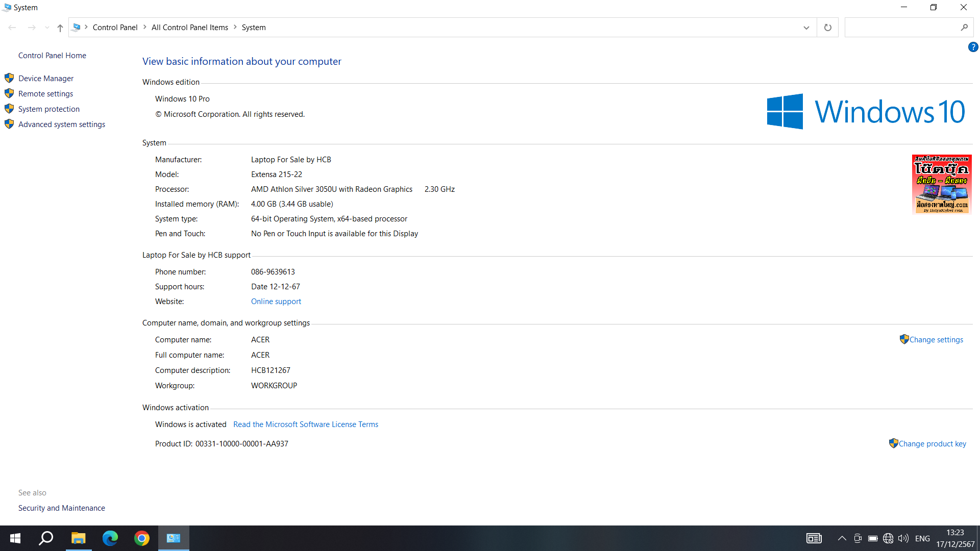The width and height of the screenshot is (980, 551).
Task: Click the WORKGROUP value text
Action: point(274,385)
